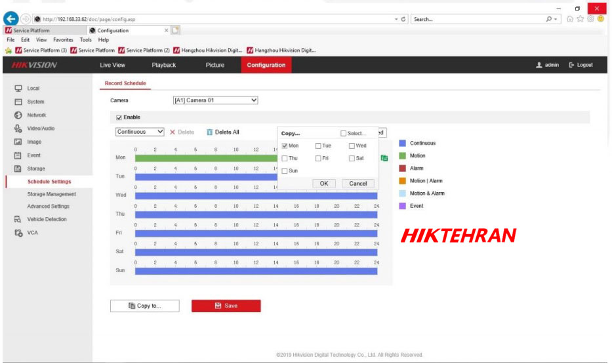612x364 pixels.
Task: Check the Sat checkbox in Copy dialog
Action: [352, 159]
